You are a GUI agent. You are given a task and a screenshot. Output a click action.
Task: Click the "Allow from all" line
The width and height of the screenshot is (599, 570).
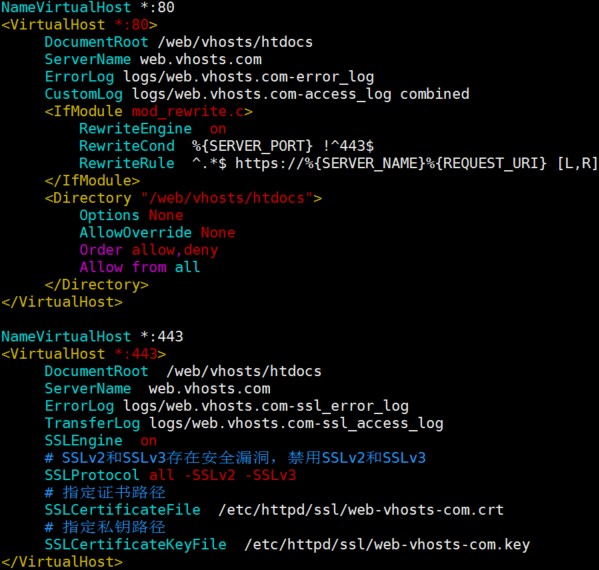pos(139,267)
